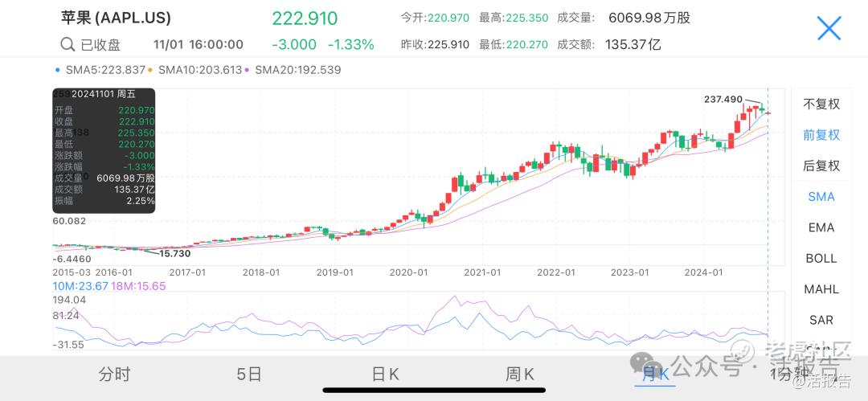Viewport: 868px width, 401px height.
Task: Switch indicator to BOLL
Action: [821, 258]
